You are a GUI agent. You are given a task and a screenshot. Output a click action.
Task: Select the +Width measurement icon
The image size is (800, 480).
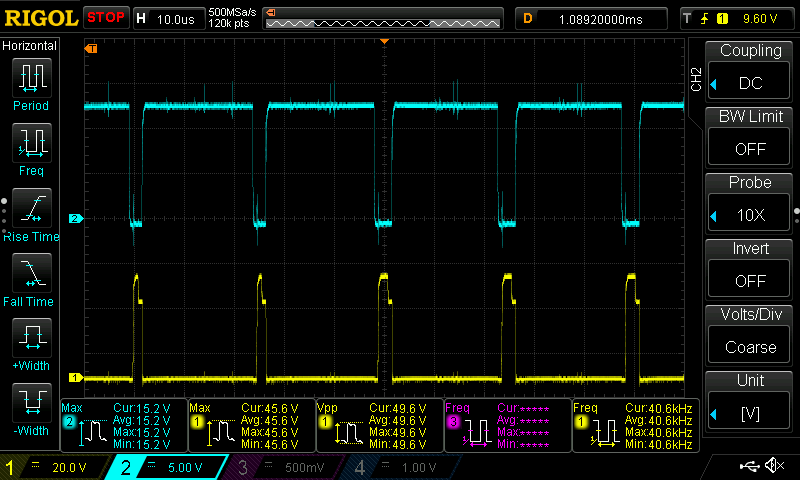[x=32, y=338]
